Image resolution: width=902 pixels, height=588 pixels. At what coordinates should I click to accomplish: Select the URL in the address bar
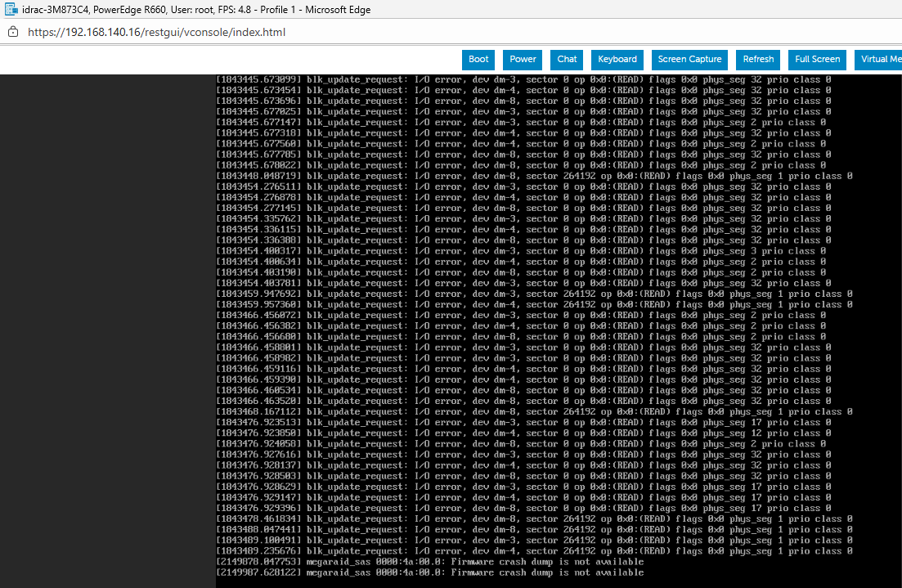coord(156,32)
